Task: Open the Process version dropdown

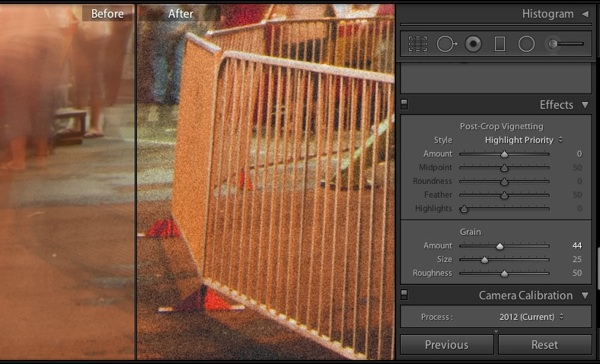Action: click(x=531, y=317)
